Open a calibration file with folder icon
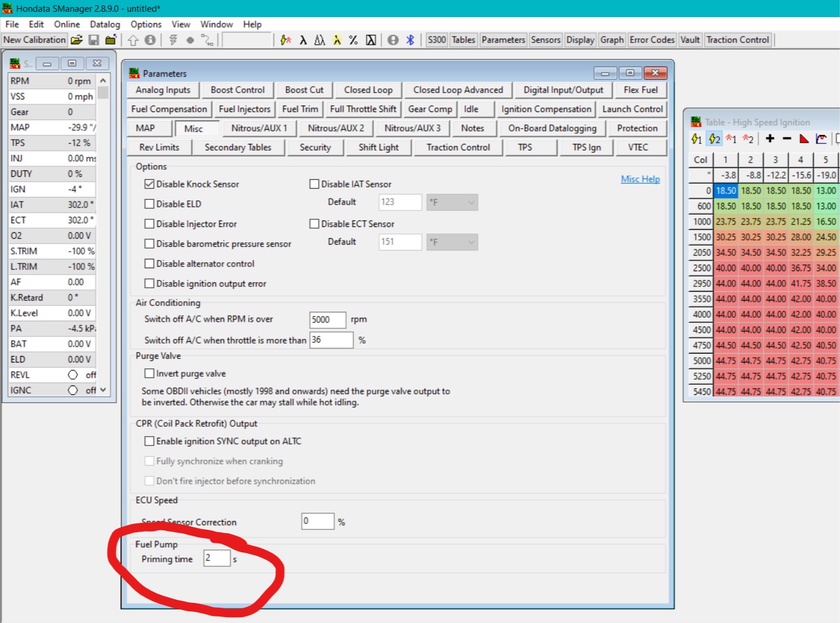The image size is (840, 623). [x=77, y=40]
